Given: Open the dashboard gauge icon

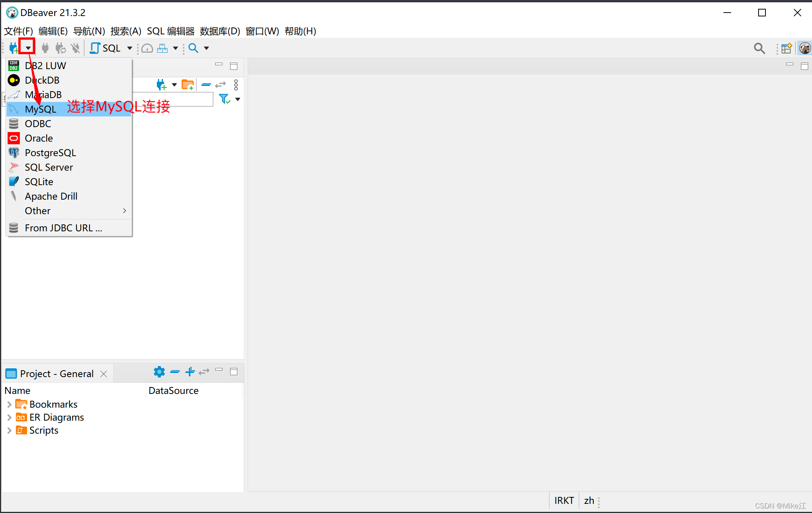Looking at the screenshot, I should point(147,48).
